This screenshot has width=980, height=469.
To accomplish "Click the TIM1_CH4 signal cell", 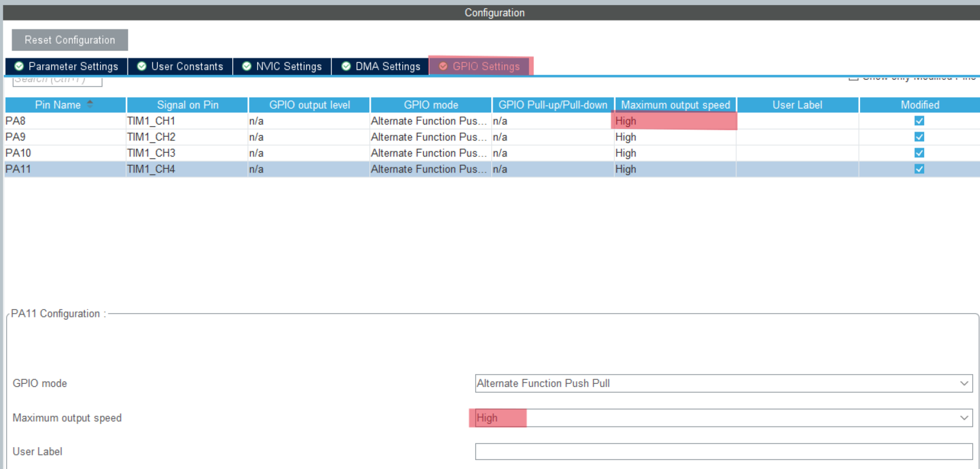I will 187,169.
